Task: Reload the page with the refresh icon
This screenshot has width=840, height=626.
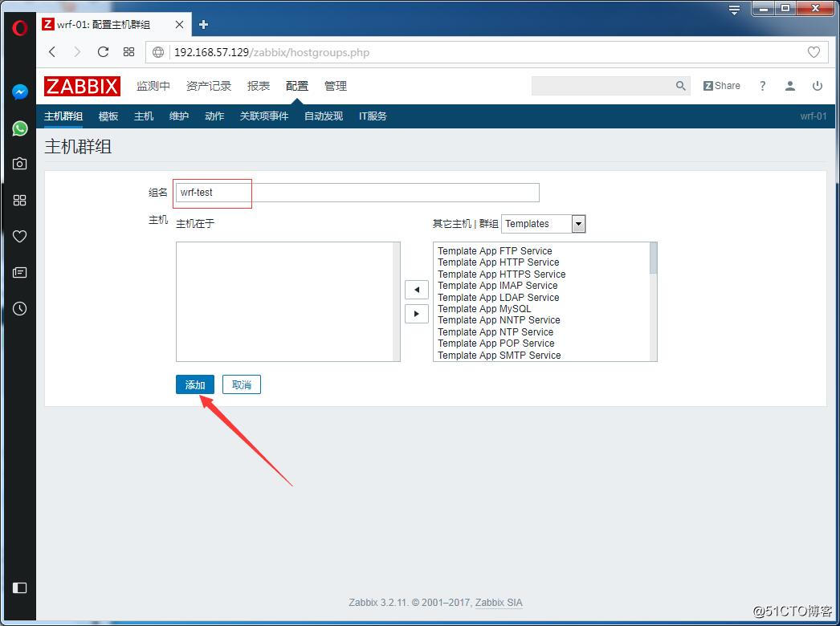Action: click(x=103, y=52)
